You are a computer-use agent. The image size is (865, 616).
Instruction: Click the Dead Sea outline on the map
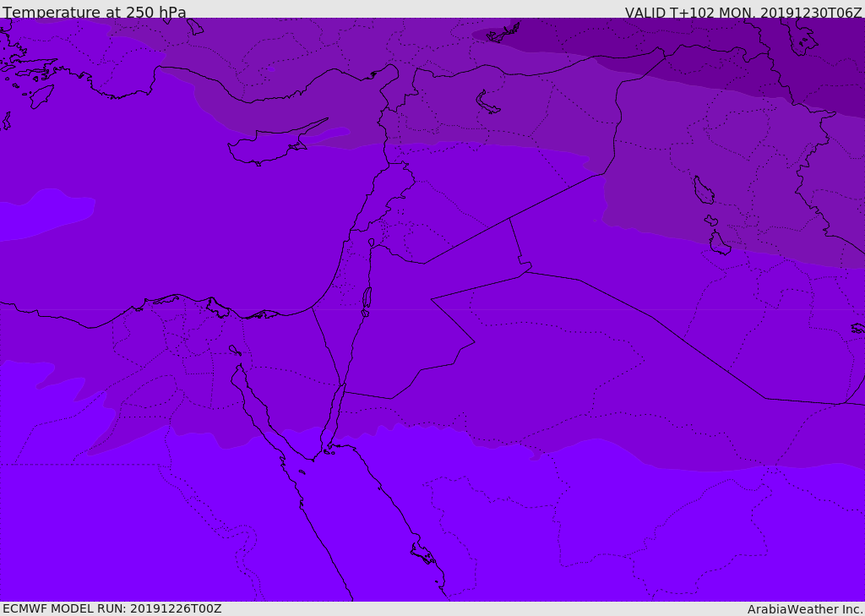(x=367, y=301)
